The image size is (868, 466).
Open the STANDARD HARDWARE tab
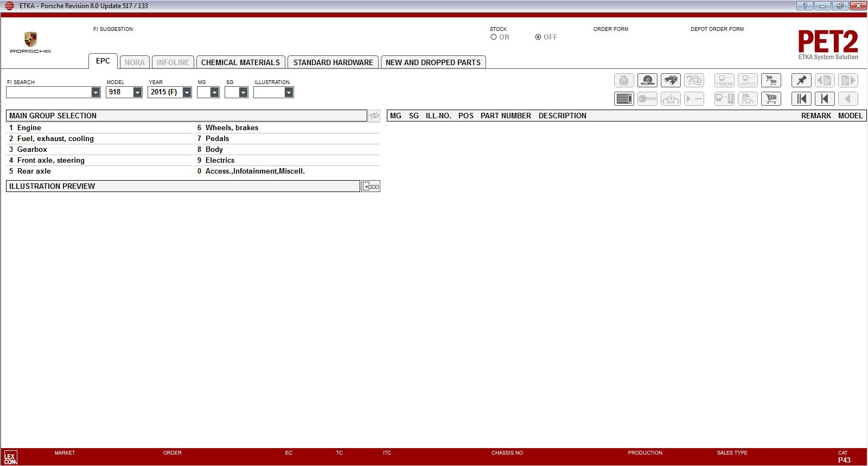(333, 62)
